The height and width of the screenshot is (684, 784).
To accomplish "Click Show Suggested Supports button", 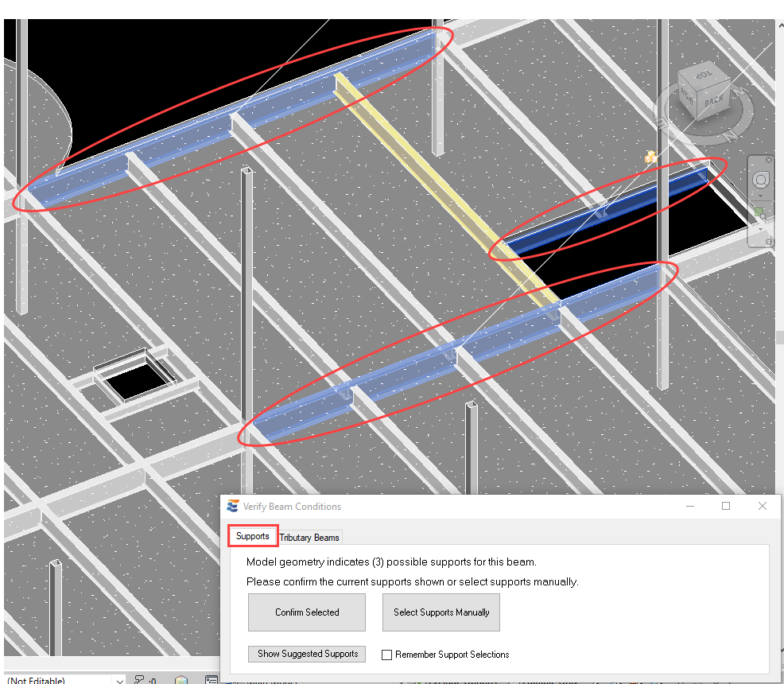I will pos(308,654).
